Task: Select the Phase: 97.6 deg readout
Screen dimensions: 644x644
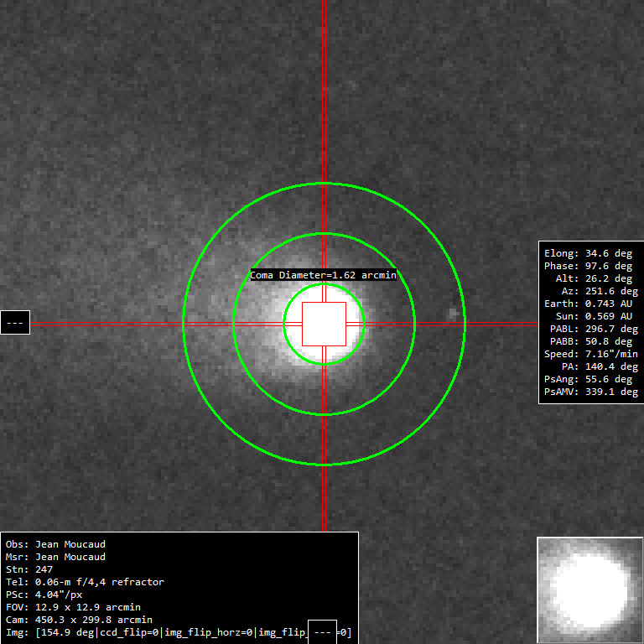Action: click(588, 266)
